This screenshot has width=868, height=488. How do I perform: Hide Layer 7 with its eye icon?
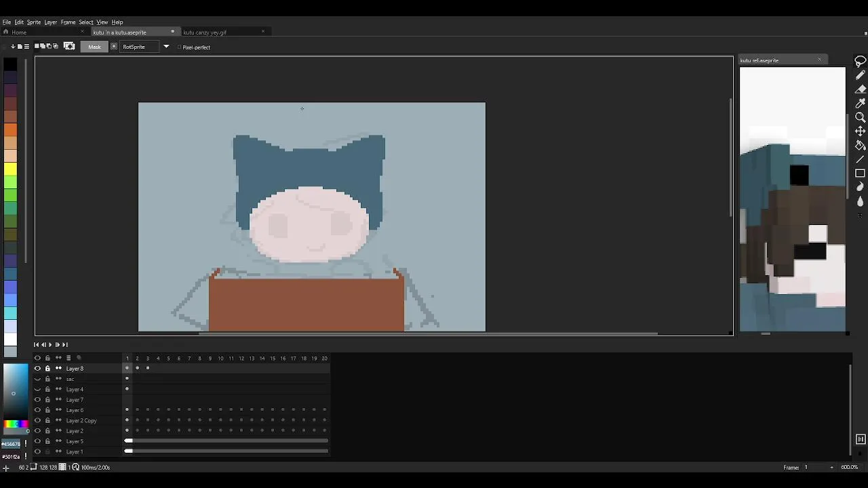pos(37,400)
